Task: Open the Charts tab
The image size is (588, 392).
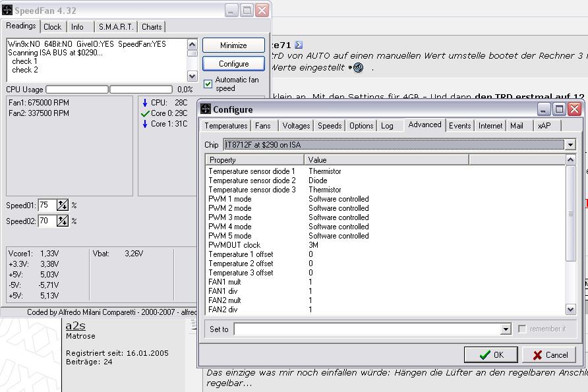Action: tap(152, 27)
